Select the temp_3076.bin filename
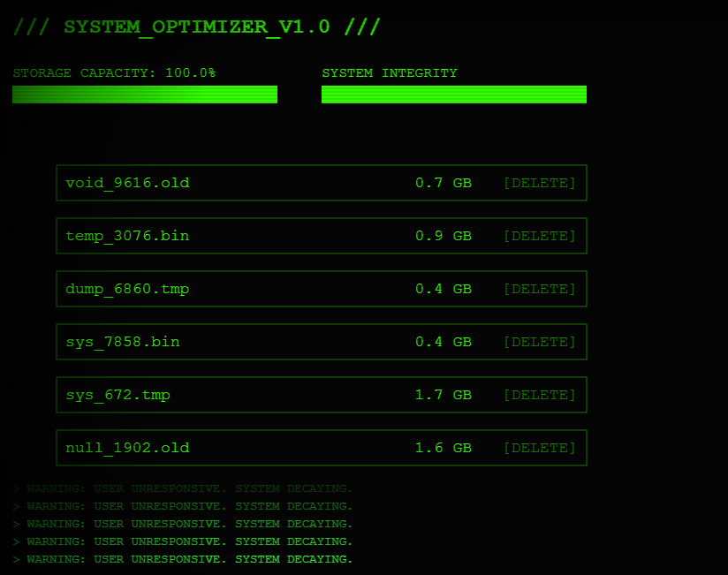This screenshot has width=728, height=575. tap(128, 236)
